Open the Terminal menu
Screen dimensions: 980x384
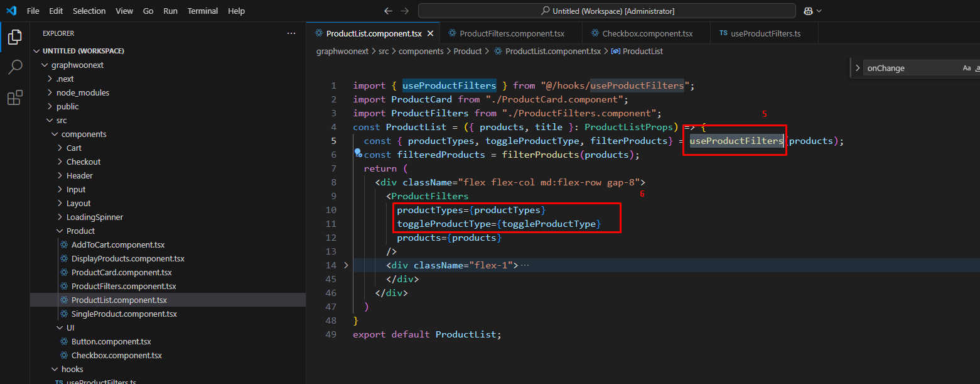[203, 11]
